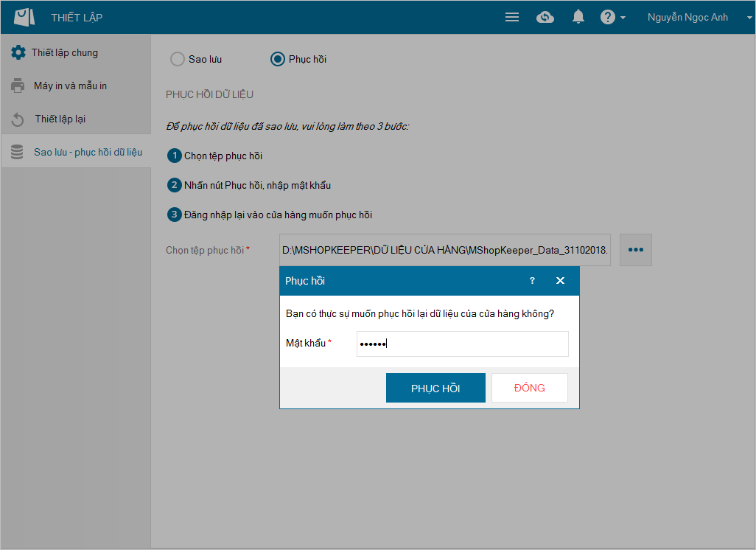Image resolution: width=756 pixels, height=550 pixels.
Task: Click the restore file path field
Action: click(444, 250)
